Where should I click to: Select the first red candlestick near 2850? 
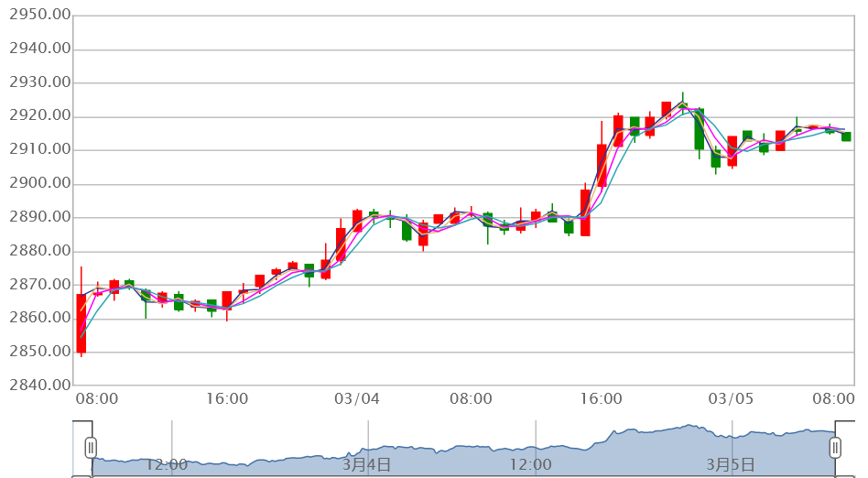[x=81, y=323]
